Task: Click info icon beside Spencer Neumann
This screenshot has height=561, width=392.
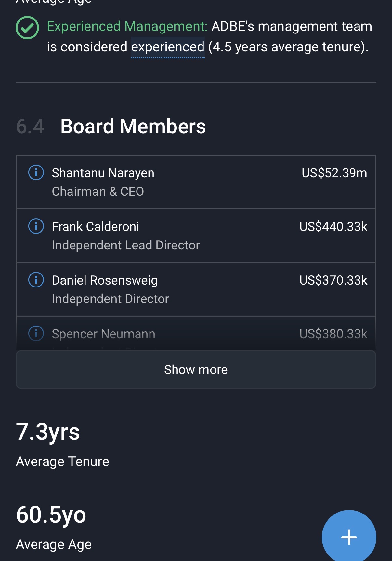Action: coord(36,333)
